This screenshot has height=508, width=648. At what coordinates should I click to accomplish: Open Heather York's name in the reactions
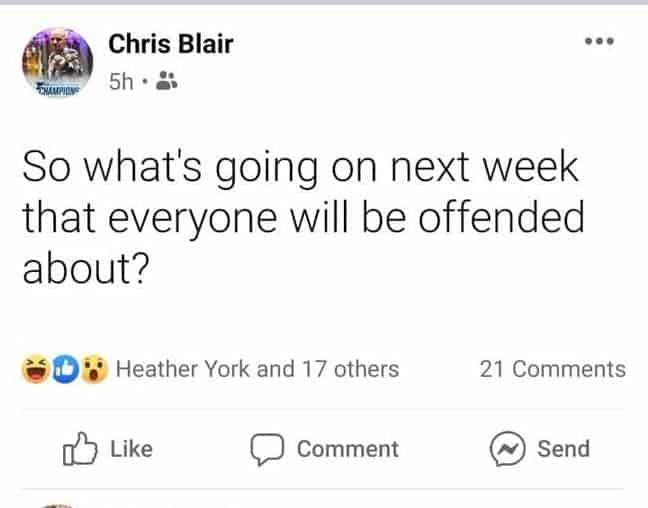(x=184, y=369)
